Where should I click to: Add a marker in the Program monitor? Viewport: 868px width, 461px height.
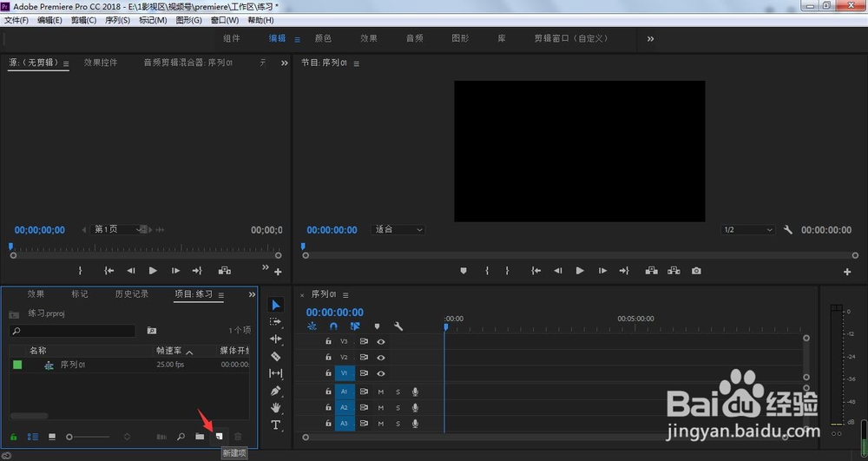pyautogui.click(x=464, y=271)
